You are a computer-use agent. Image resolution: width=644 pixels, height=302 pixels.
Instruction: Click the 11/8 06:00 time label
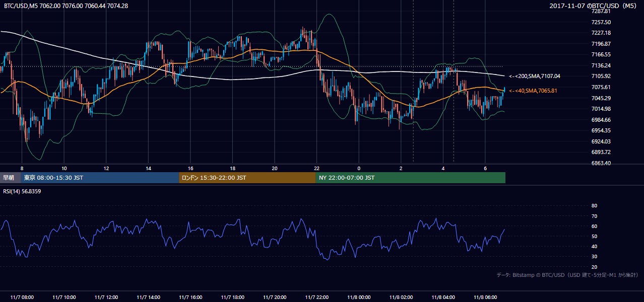pyautogui.click(x=485, y=297)
